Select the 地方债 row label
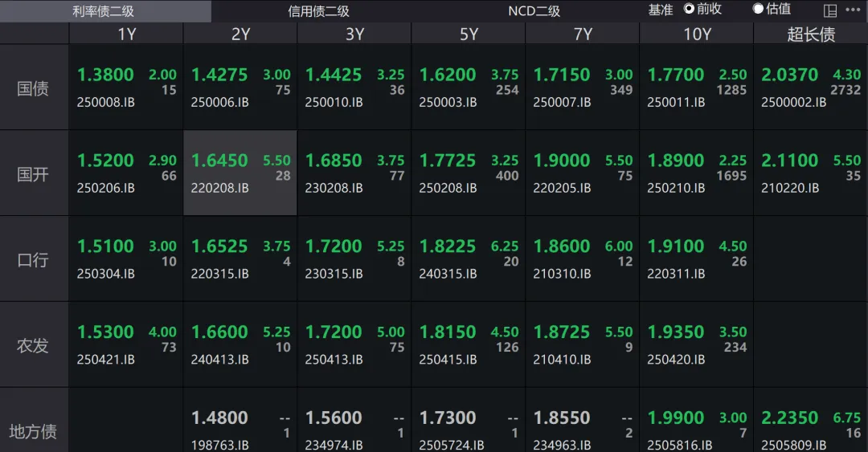This screenshot has height=452, width=868. point(33,430)
